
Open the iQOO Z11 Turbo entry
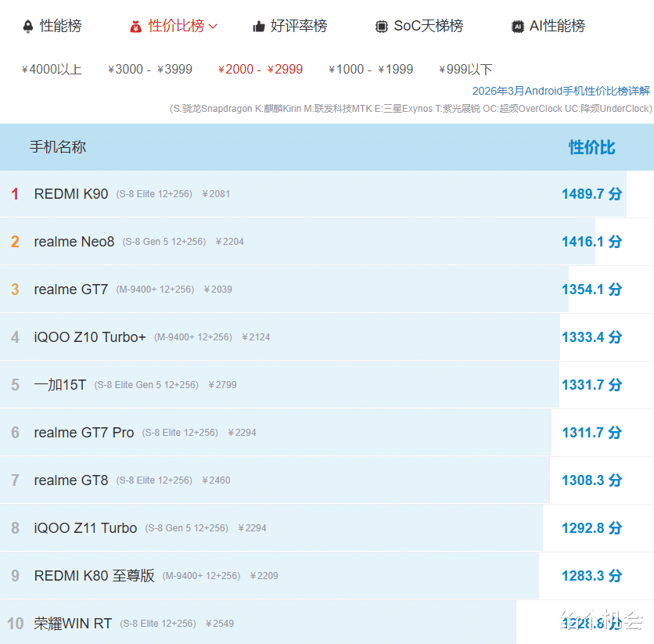pyautogui.click(x=85, y=528)
